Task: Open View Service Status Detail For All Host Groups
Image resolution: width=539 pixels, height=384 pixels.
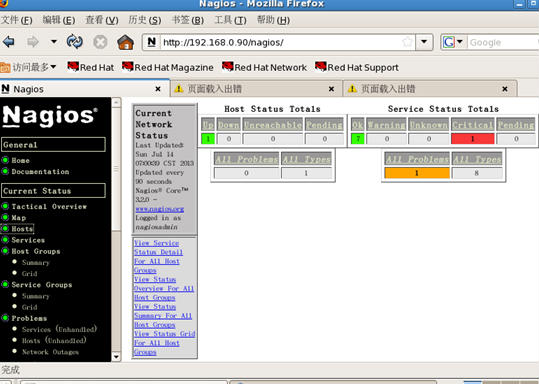Action: click(x=158, y=256)
